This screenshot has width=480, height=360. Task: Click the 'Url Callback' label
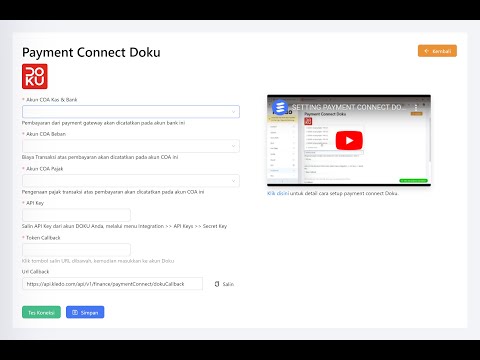(x=35, y=272)
